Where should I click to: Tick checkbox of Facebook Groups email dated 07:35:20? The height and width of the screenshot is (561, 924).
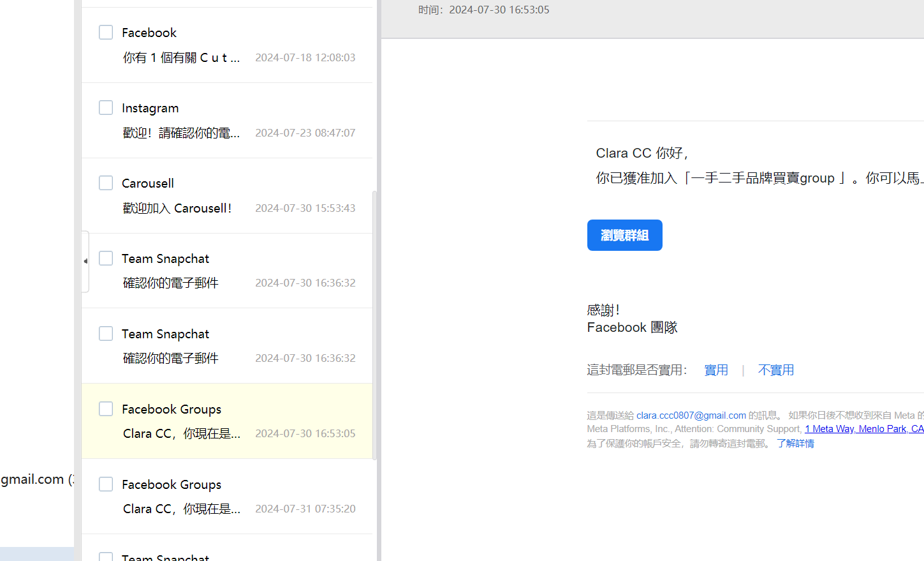pos(106,484)
